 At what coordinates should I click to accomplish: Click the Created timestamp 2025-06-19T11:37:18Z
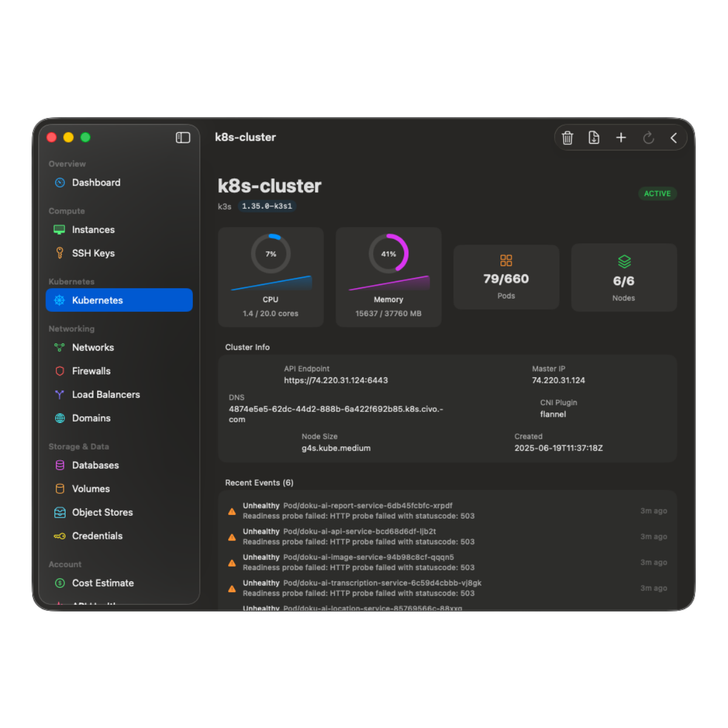pyautogui.click(x=559, y=448)
